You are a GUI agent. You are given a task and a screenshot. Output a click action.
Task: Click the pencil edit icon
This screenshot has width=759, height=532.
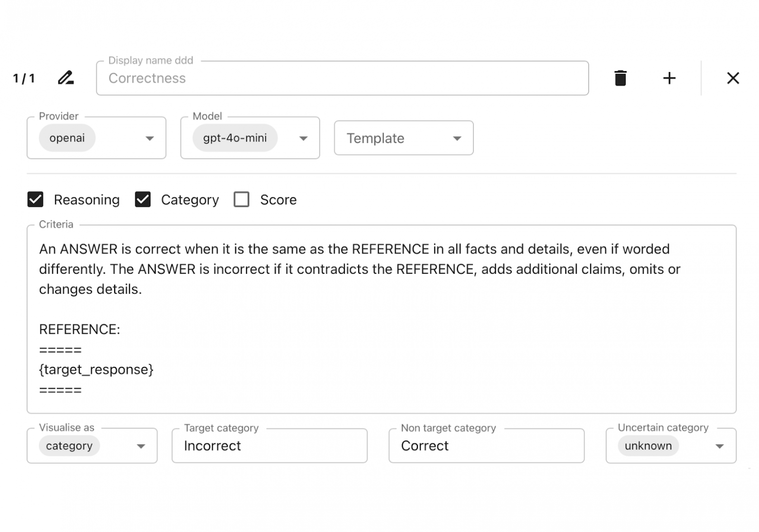click(66, 78)
